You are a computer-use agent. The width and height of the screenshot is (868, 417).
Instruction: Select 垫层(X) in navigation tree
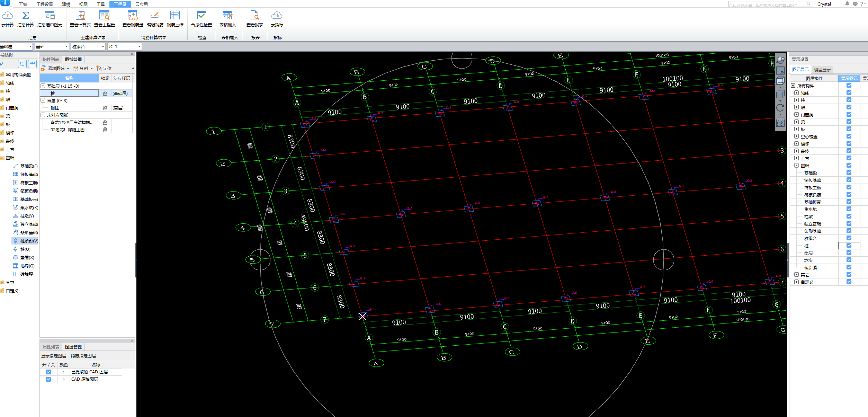(23, 258)
